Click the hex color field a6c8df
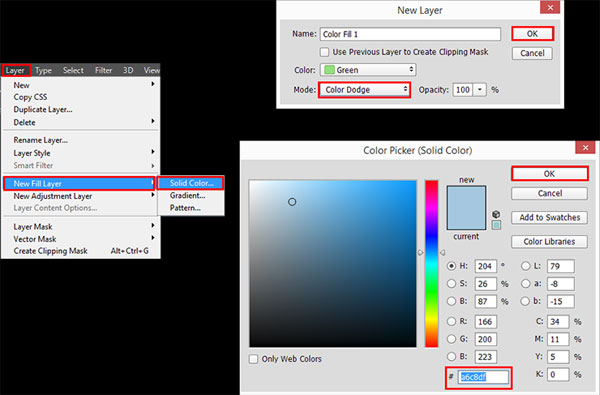 coord(484,377)
